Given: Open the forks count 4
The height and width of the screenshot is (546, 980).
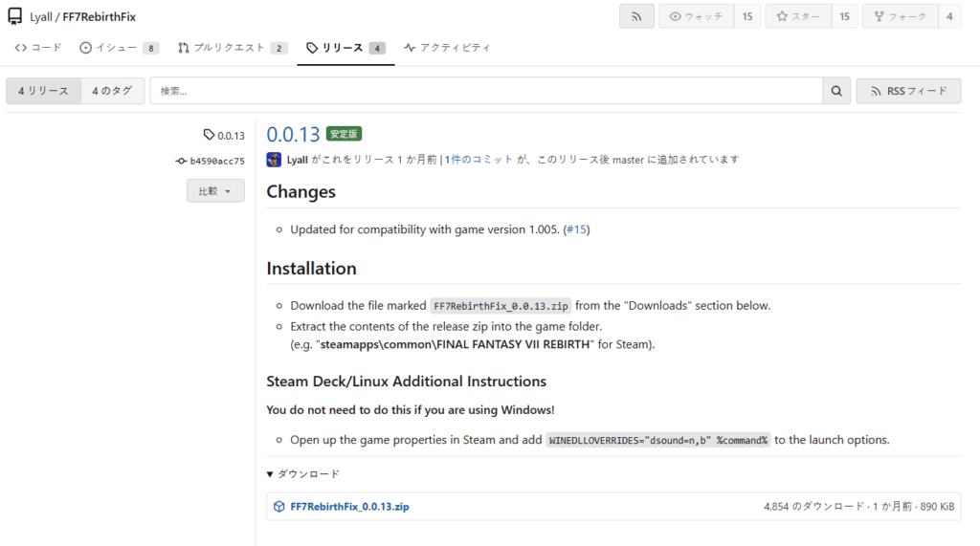Looking at the screenshot, I should [949, 16].
